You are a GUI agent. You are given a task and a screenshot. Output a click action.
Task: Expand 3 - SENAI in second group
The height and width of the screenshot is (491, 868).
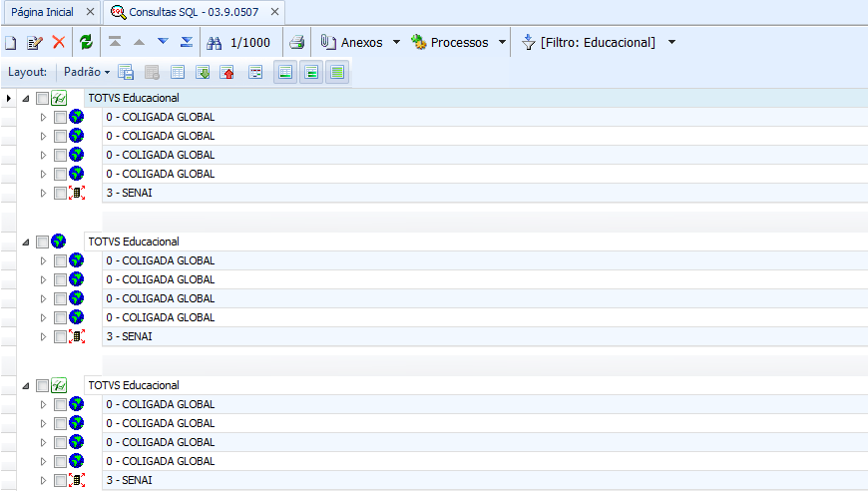43,336
